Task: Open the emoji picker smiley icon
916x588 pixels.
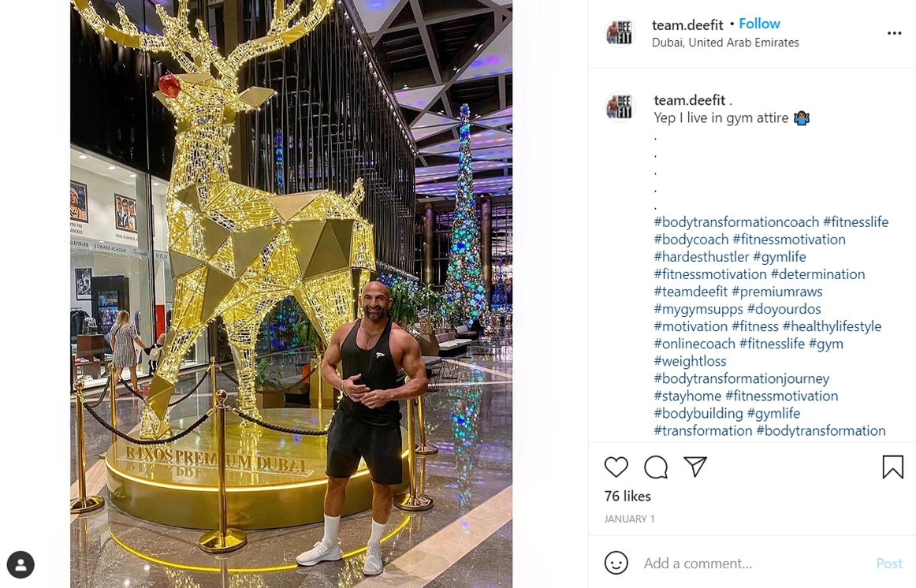Action: pyautogui.click(x=616, y=563)
